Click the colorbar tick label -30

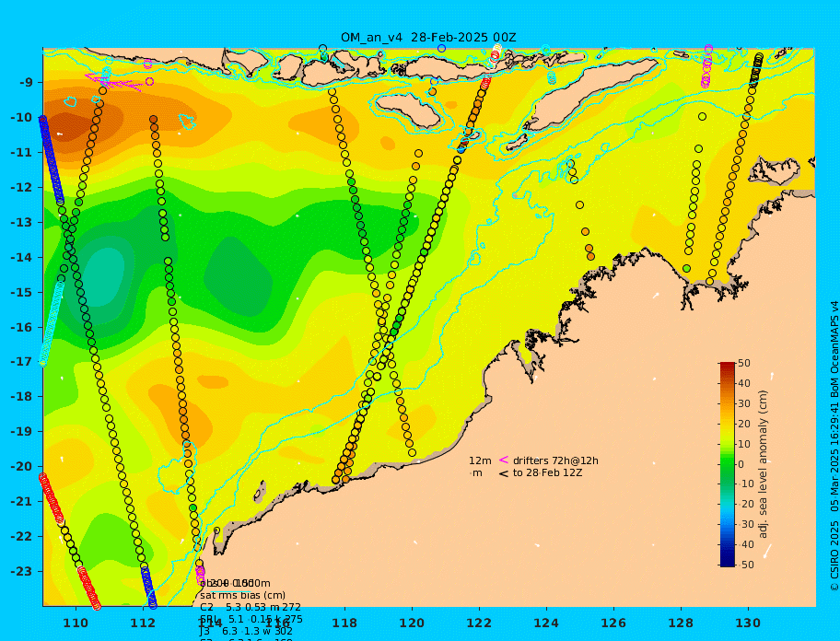[x=746, y=525]
